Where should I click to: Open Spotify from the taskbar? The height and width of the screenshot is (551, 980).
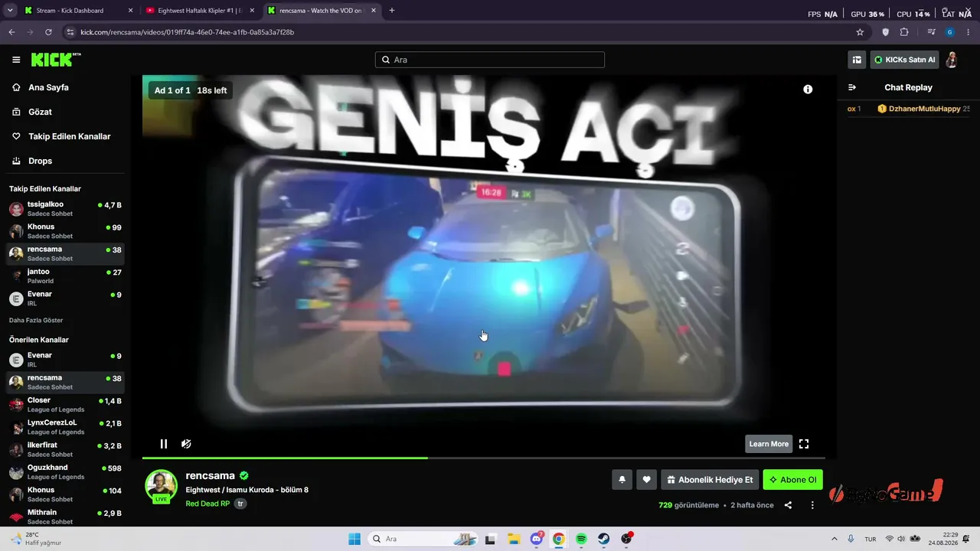[581, 539]
